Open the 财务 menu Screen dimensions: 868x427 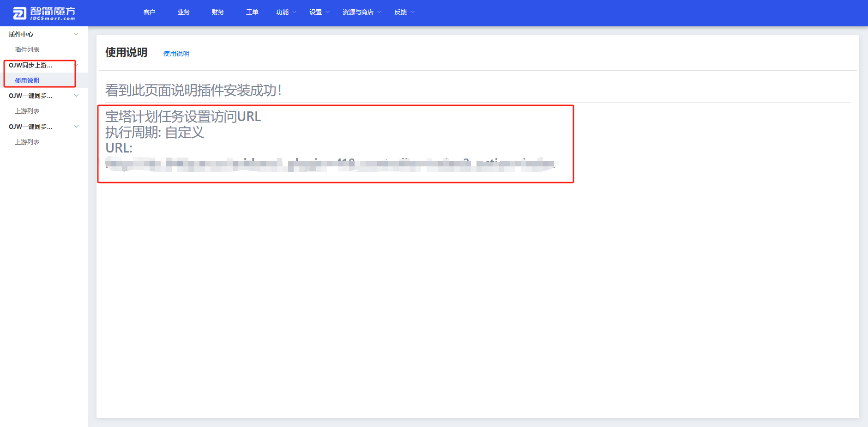coord(217,12)
